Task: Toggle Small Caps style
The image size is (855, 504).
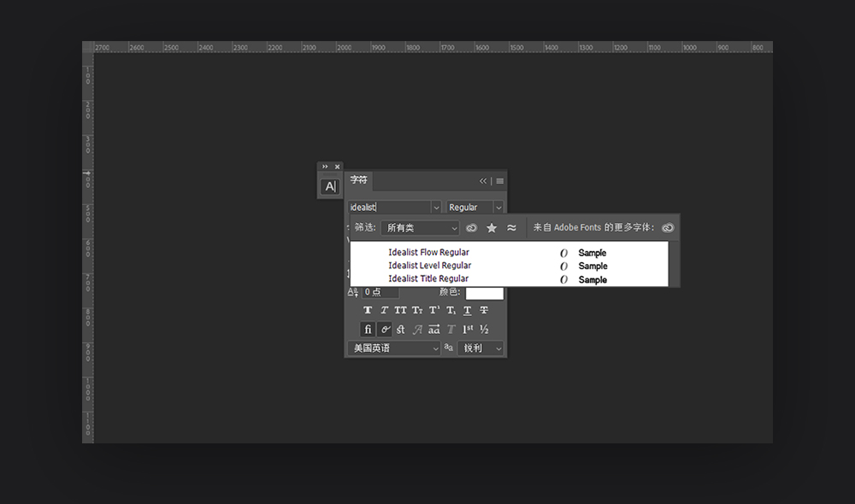Action: tap(417, 310)
